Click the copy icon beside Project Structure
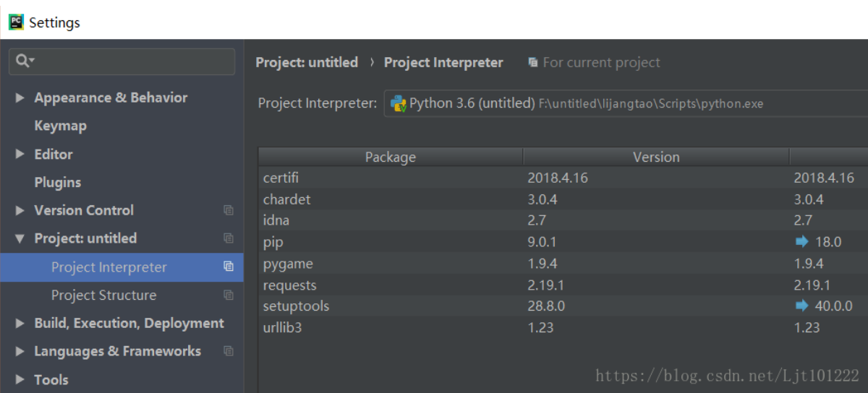 coord(229,295)
